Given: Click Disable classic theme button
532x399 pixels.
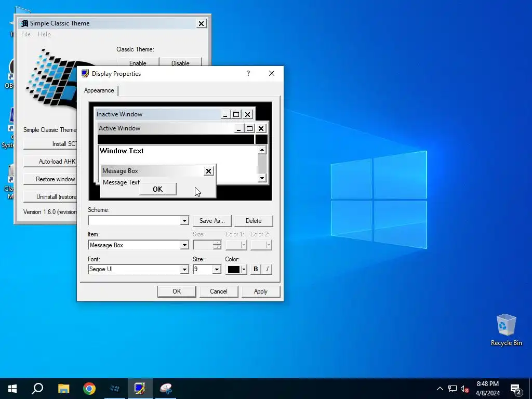Looking at the screenshot, I should tap(180, 62).
